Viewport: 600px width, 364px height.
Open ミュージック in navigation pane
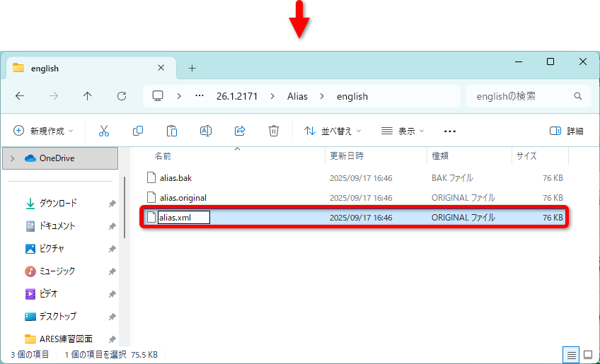coord(57,271)
